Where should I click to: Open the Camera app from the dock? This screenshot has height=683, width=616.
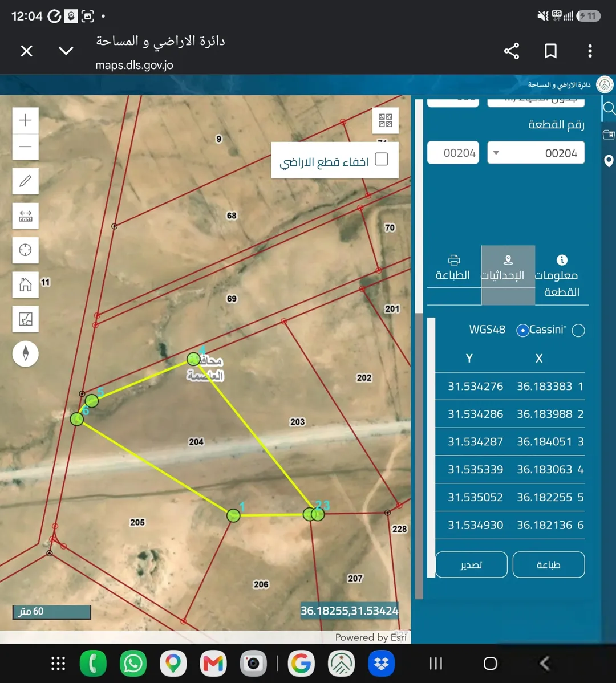click(253, 664)
